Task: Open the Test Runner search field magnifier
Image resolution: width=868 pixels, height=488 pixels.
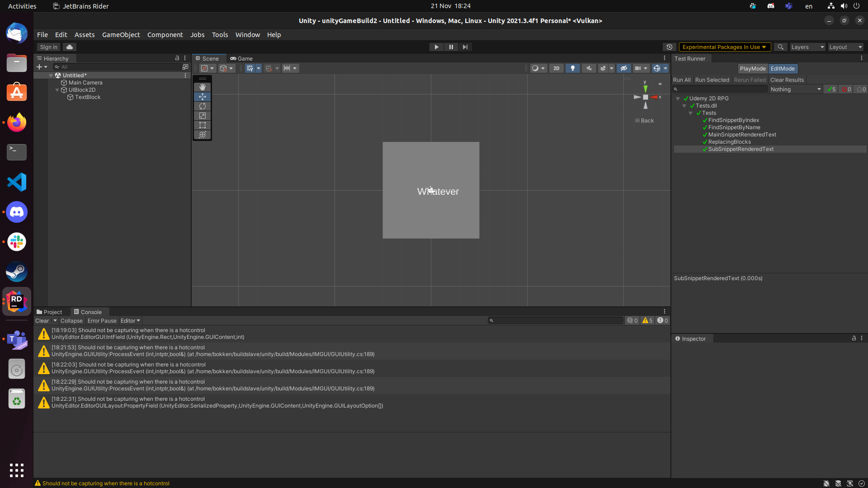Action: 677,89
